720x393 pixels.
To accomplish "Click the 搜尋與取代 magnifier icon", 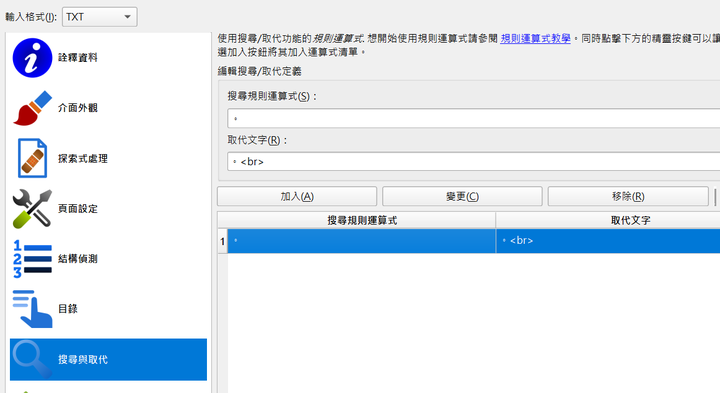I will point(32,359).
